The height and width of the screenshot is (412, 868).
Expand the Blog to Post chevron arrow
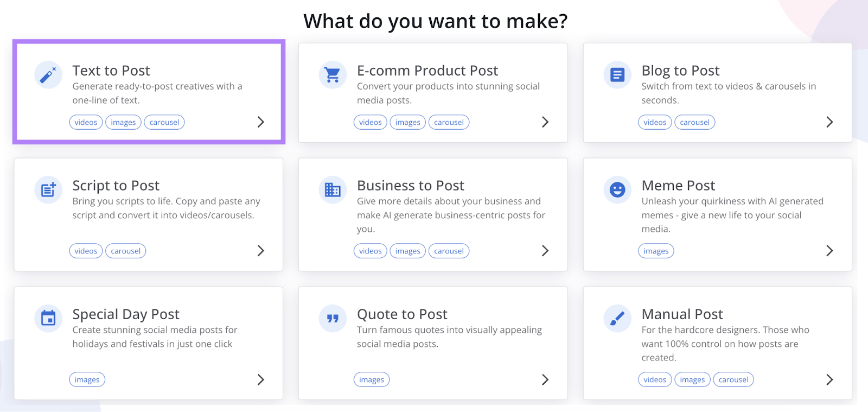(829, 122)
